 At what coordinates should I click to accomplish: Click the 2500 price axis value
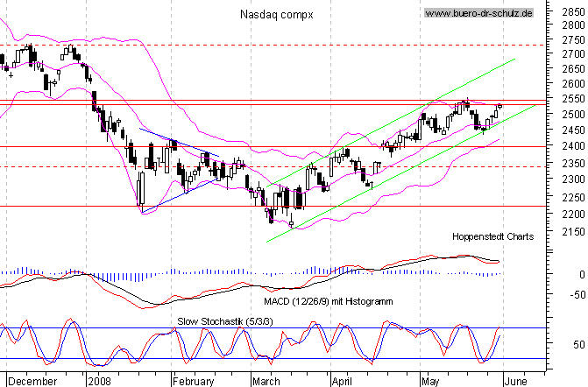pyautogui.click(x=573, y=115)
